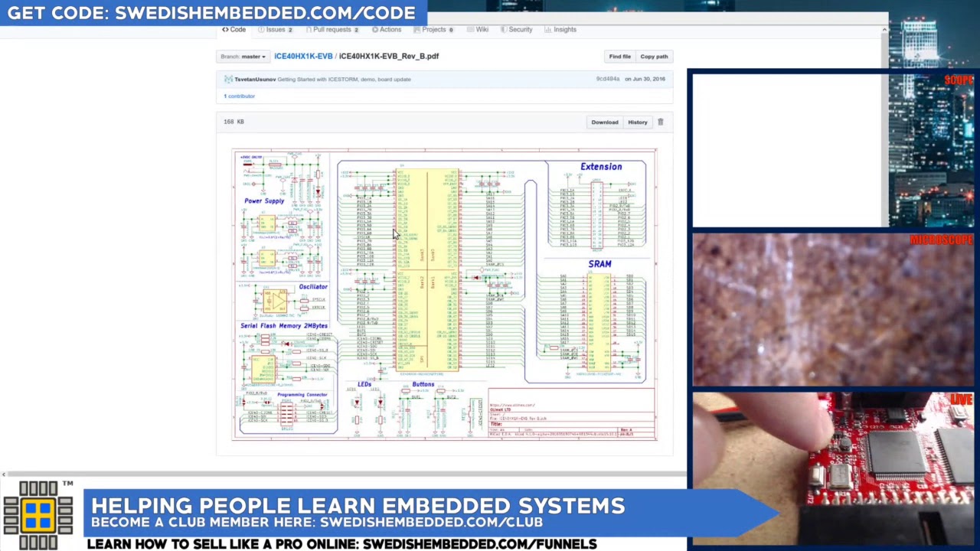Click the iCE40HX1K-EVB_Rev_B.pdf file name
The height and width of the screenshot is (551, 980).
[x=389, y=57]
